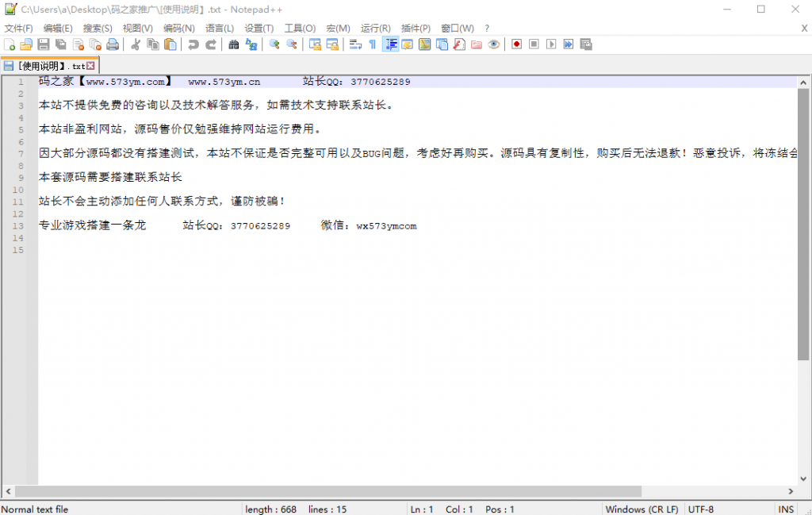Toggle synchronized horizontal scrolling icon
Viewport: 812px width, 515px height.
332,44
